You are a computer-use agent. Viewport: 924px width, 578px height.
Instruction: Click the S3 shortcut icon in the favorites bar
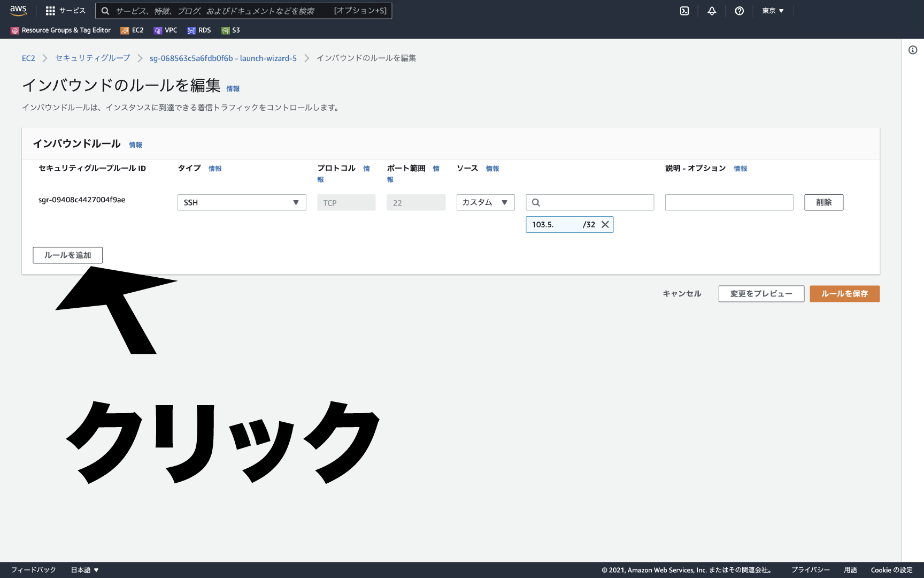pos(225,31)
